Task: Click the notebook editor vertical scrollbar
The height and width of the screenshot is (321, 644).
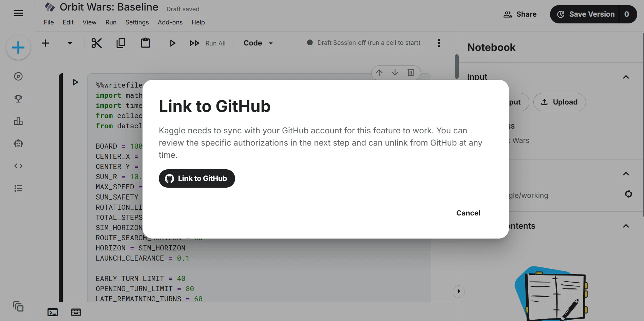Action: click(457, 67)
